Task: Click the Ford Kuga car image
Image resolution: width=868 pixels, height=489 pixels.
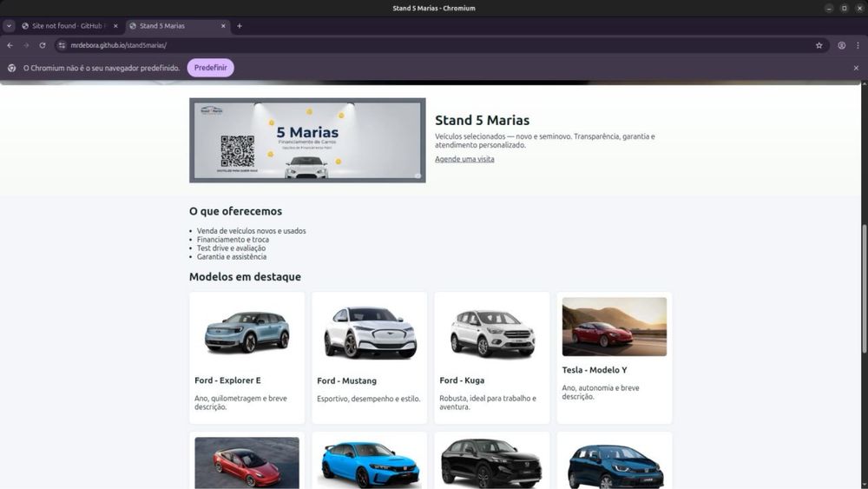Action: click(491, 332)
